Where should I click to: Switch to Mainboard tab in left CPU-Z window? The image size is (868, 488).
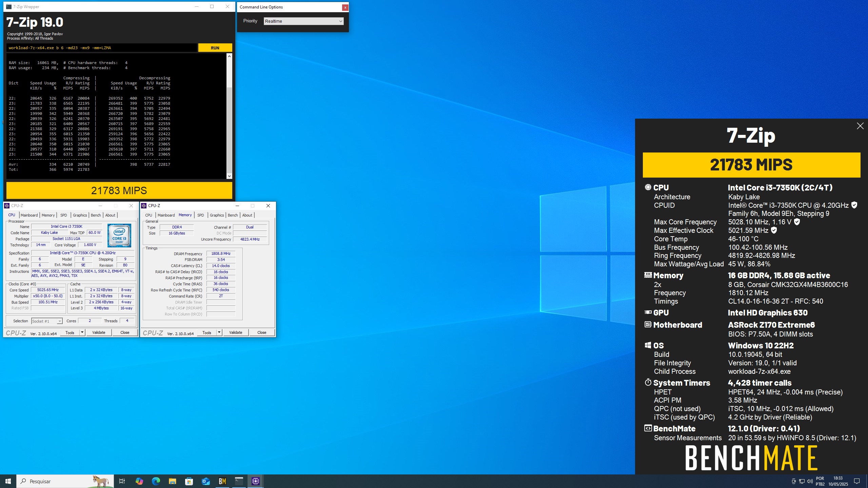coord(29,215)
